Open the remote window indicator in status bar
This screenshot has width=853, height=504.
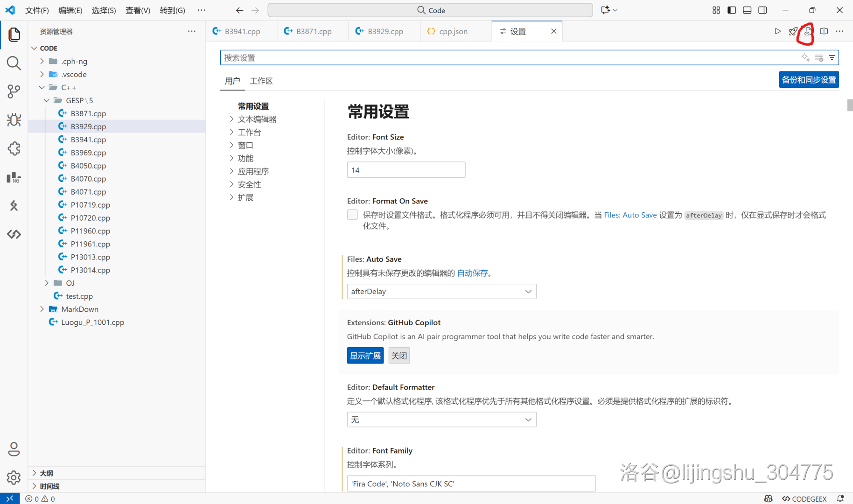tap(10, 498)
